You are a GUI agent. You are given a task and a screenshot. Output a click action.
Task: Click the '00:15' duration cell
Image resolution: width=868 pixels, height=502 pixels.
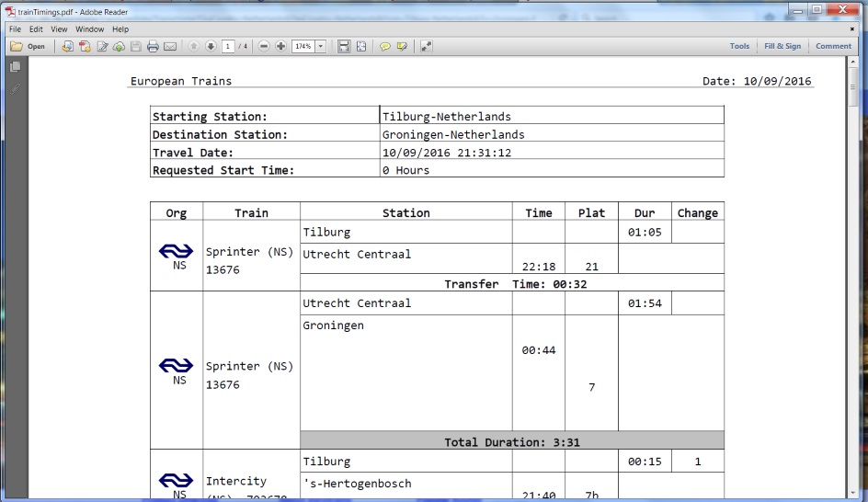point(645,462)
